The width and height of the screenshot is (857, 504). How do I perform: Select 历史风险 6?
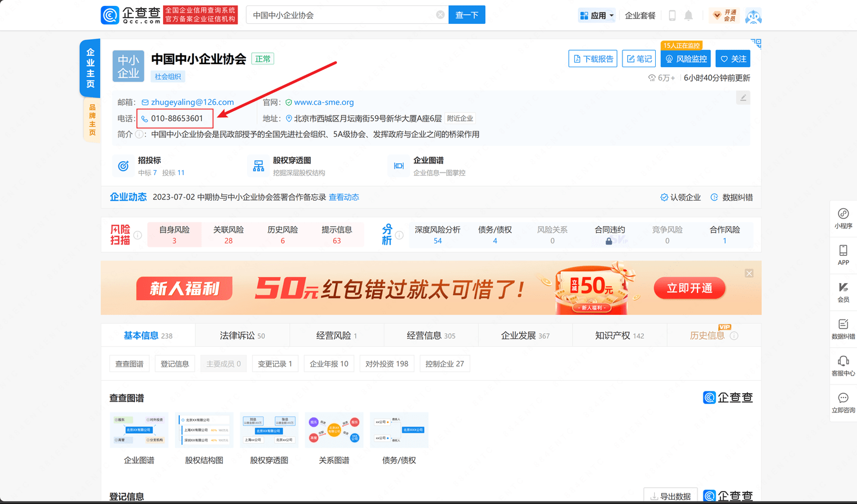[x=283, y=234]
